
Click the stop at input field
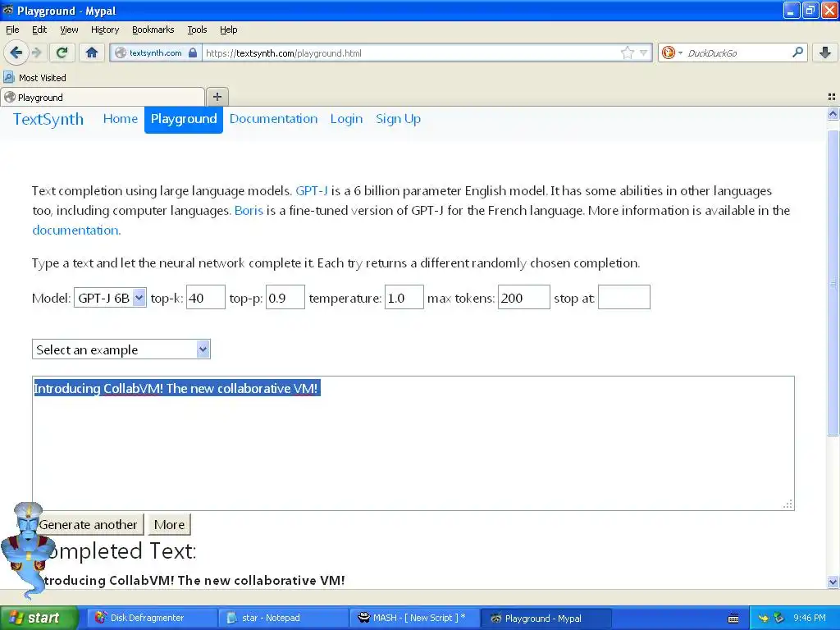pyautogui.click(x=624, y=297)
